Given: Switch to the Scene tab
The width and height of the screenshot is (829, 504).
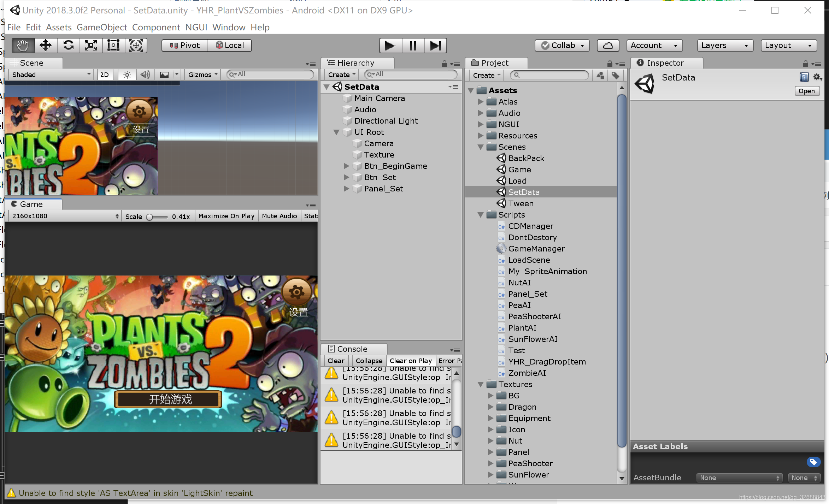Looking at the screenshot, I should [34, 63].
